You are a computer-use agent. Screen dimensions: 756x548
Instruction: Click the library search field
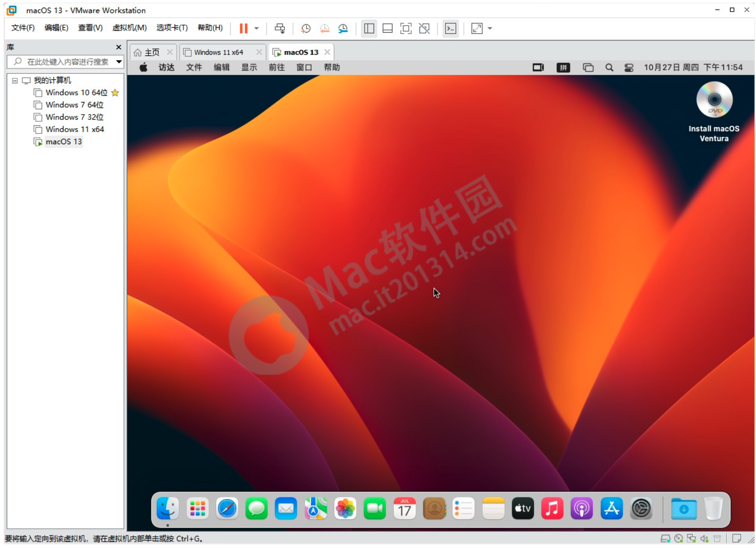(63, 62)
